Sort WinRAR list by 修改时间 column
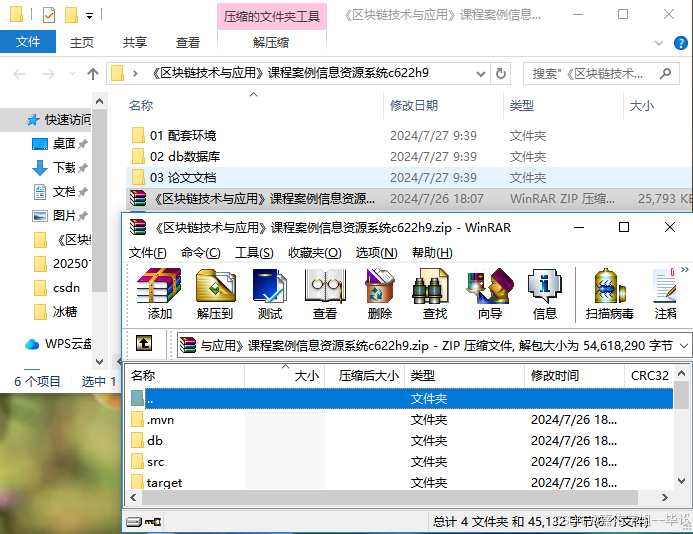Screen dimensions: 693x534 [555, 376]
